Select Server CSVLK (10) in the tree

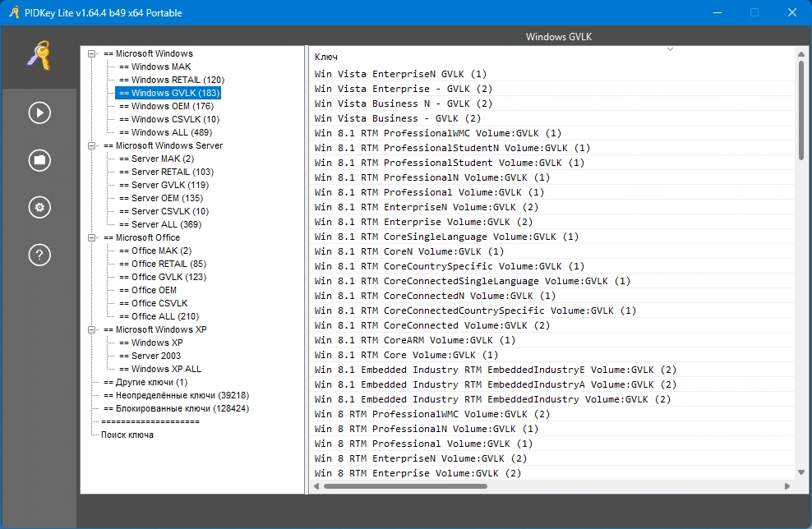click(164, 211)
